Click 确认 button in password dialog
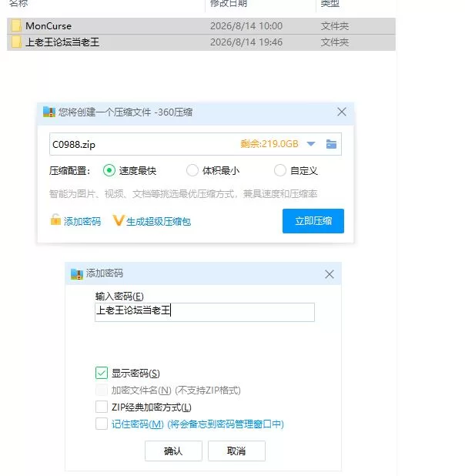465x476 pixels. pos(173,451)
